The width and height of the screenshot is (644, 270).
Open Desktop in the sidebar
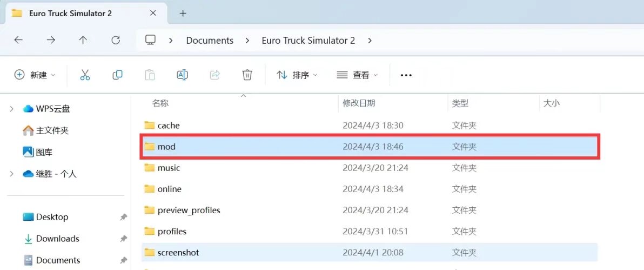click(x=45, y=217)
